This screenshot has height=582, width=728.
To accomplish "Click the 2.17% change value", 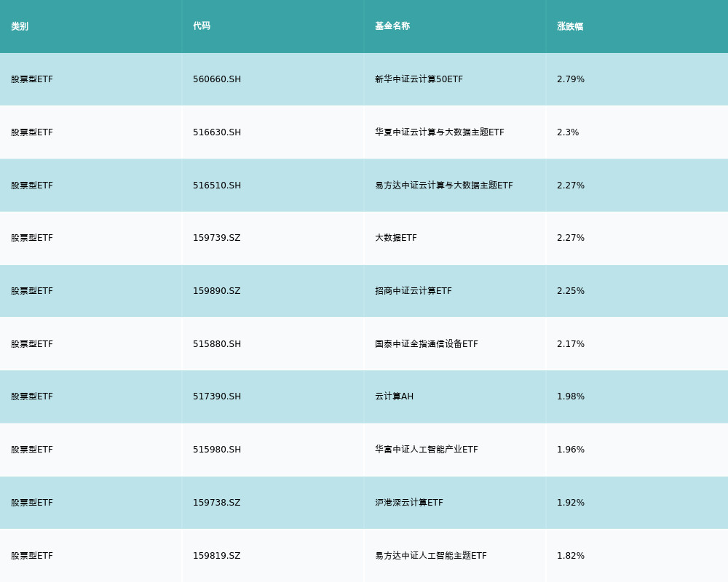I will click(x=571, y=344).
